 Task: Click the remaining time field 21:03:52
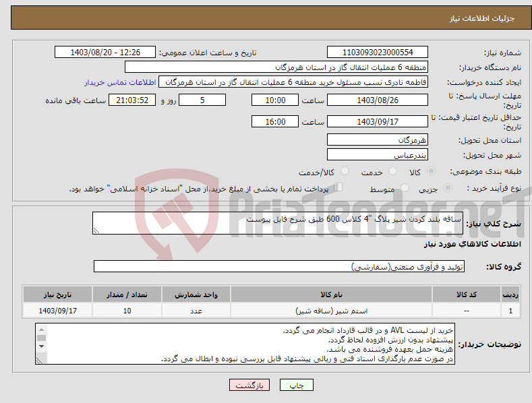(x=132, y=100)
